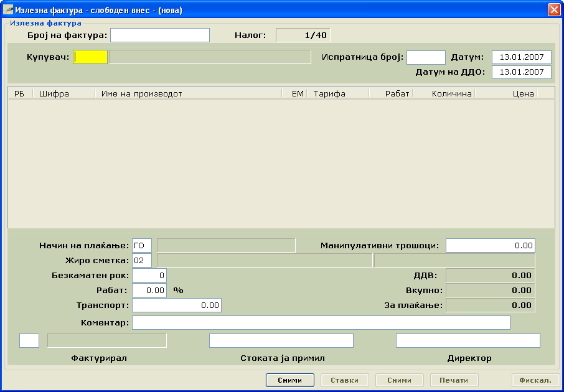This screenshot has height=392, width=564.
Task: Focus the Манипулативни трошоци field
Action: [x=490, y=245]
